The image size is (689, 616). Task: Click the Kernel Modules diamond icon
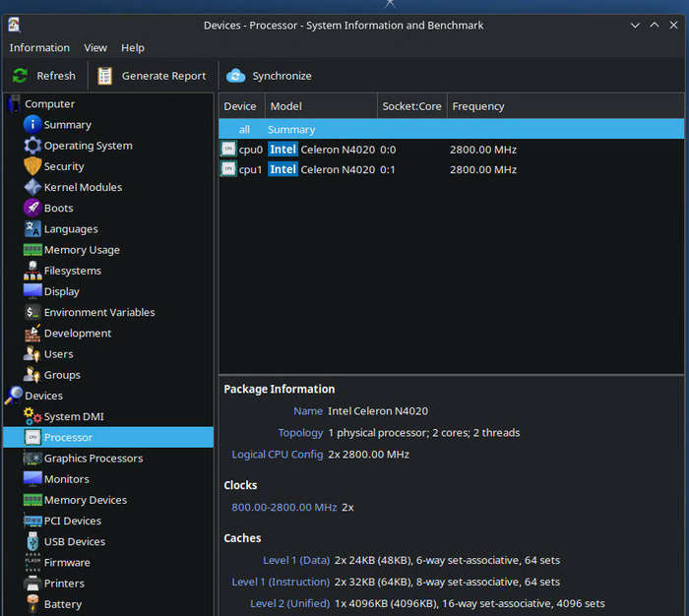click(32, 187)
